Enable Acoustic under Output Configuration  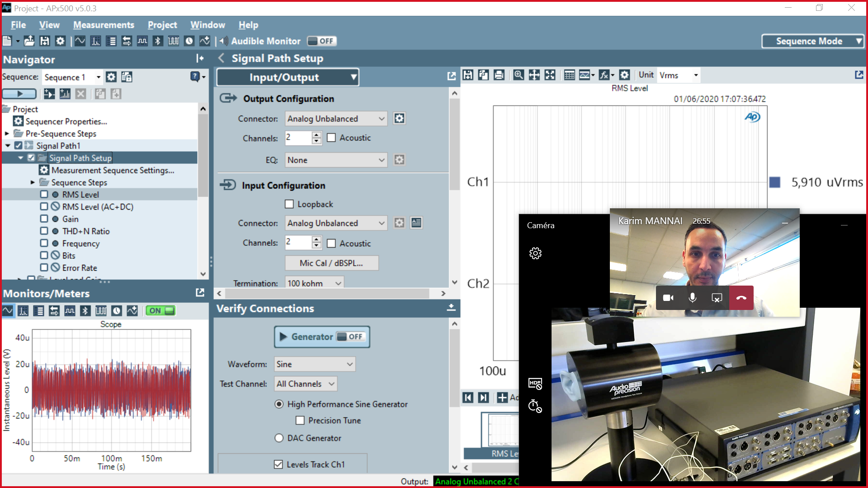[331, 138]
